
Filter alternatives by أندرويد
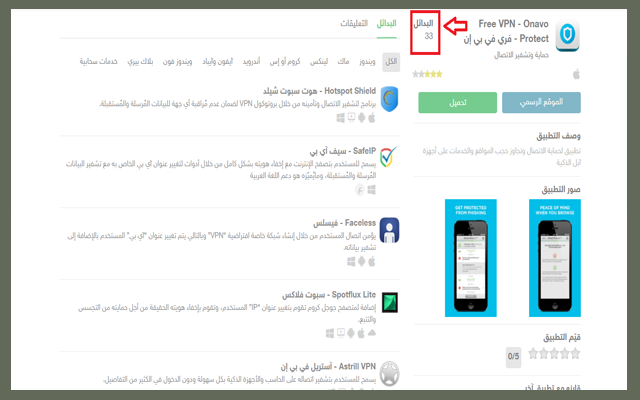click(251, 61)
